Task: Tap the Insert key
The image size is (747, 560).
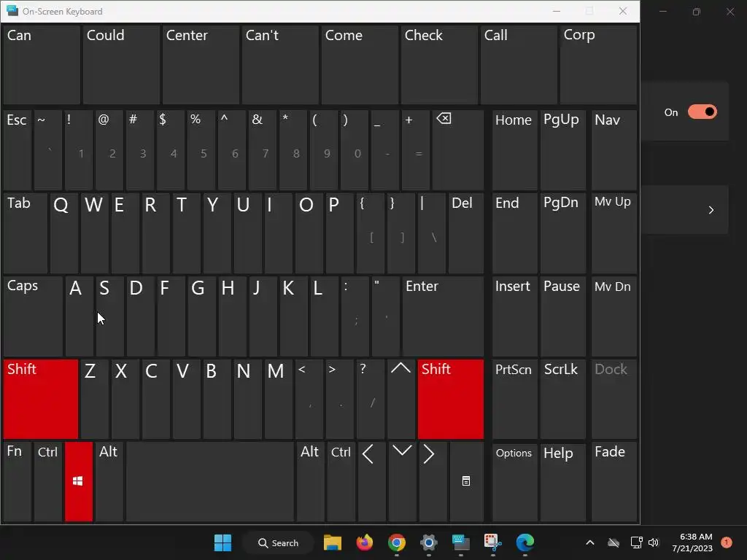Action: (x=514, y=316)
